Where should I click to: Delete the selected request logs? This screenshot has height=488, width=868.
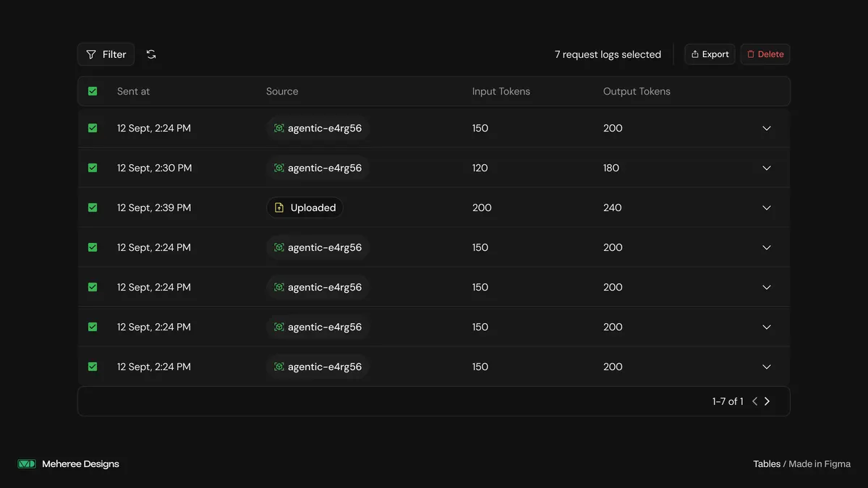765,54
